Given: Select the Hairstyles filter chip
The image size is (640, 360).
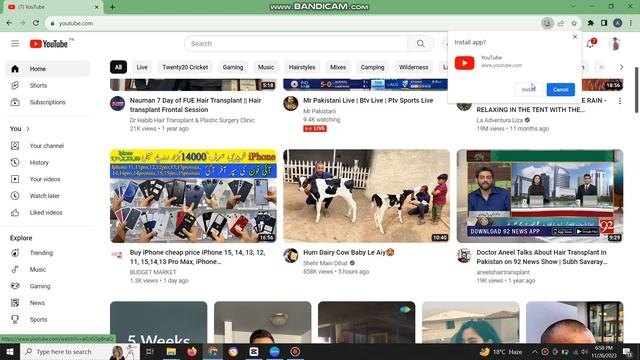Looking at the screenshot, I should (302, 67).
